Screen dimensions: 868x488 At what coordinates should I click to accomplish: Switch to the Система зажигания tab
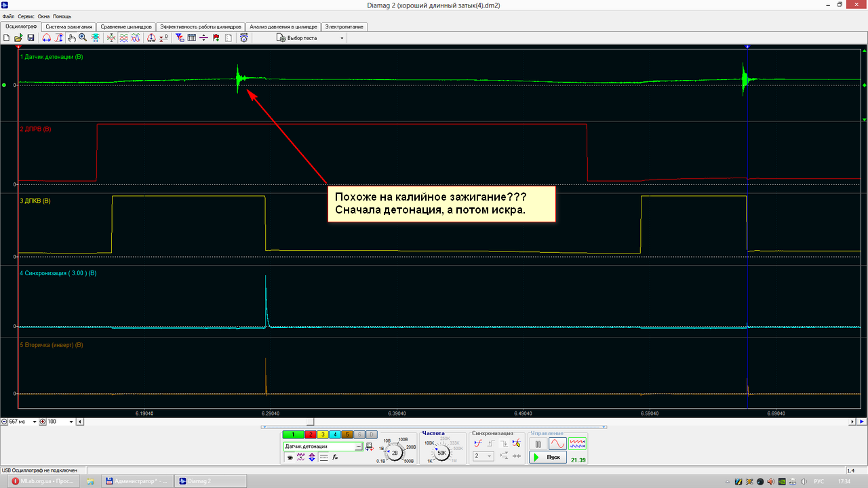tap(68, 26)
